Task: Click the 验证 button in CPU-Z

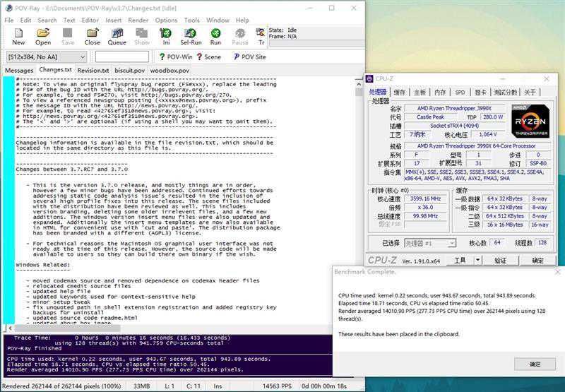Action: pos(499,261)
